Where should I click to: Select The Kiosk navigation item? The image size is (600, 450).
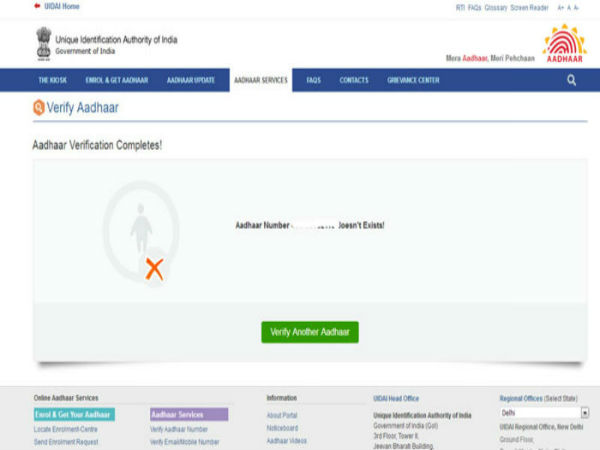coord(52,80)
